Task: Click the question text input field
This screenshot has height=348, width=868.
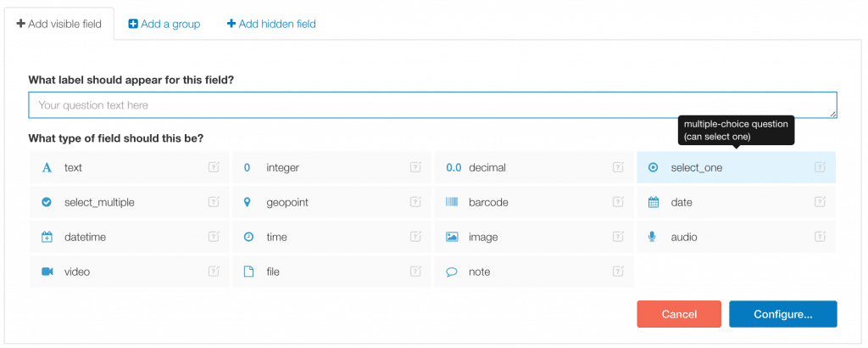Action: click(x=432, y=104)
